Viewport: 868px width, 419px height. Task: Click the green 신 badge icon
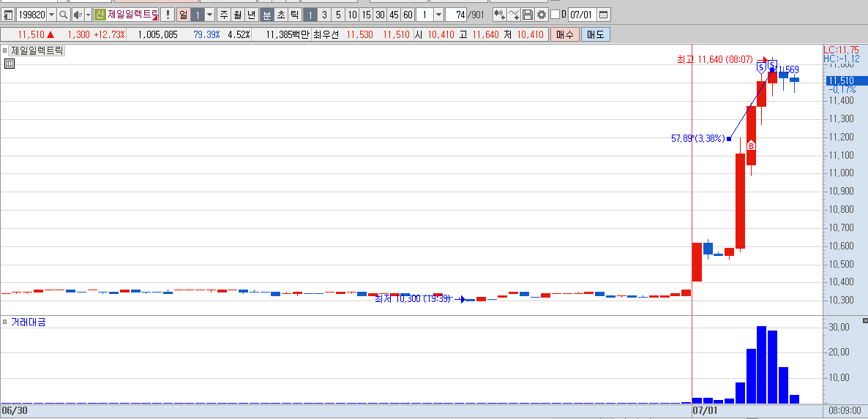100,15
